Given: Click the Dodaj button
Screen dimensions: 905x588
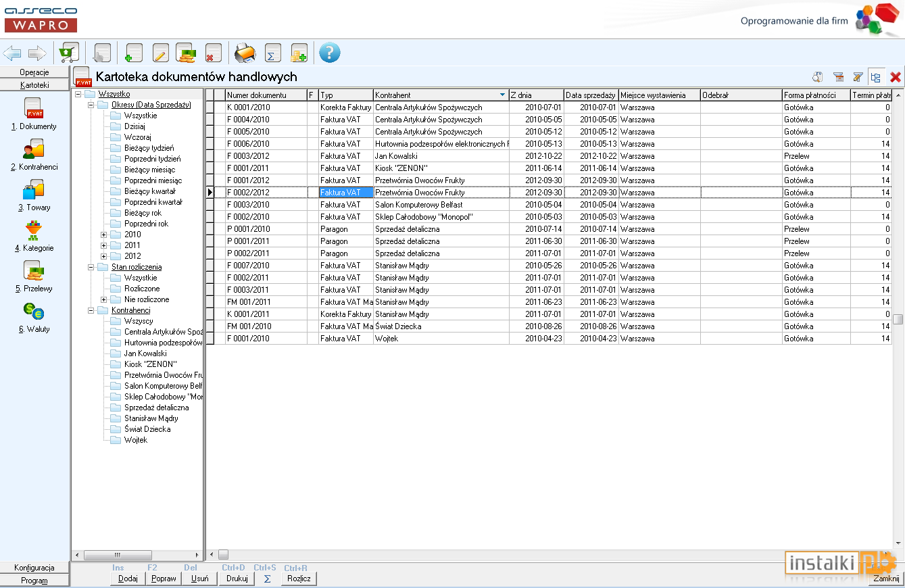Looking at the screenshot, I should tap(128, 579).
